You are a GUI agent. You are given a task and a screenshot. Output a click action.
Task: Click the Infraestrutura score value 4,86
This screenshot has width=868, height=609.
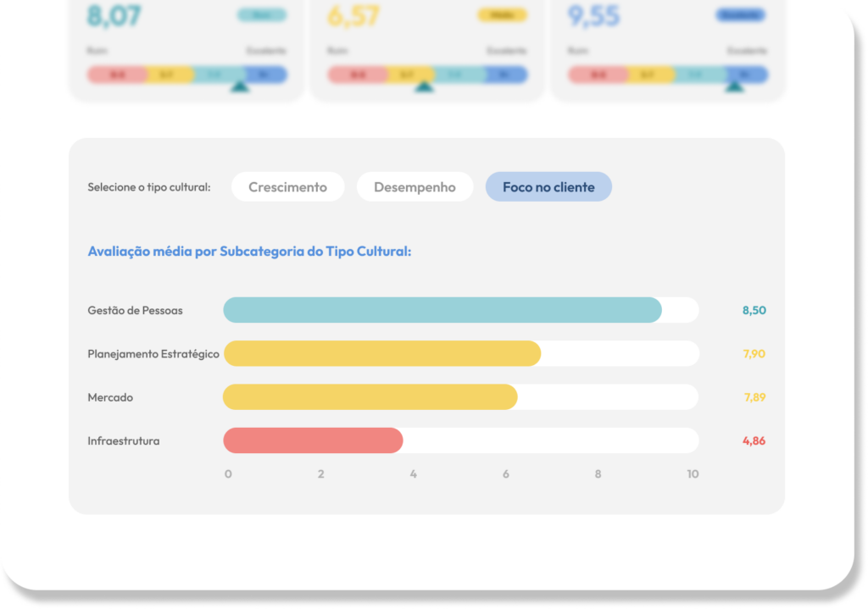click(x=754, y=440)
